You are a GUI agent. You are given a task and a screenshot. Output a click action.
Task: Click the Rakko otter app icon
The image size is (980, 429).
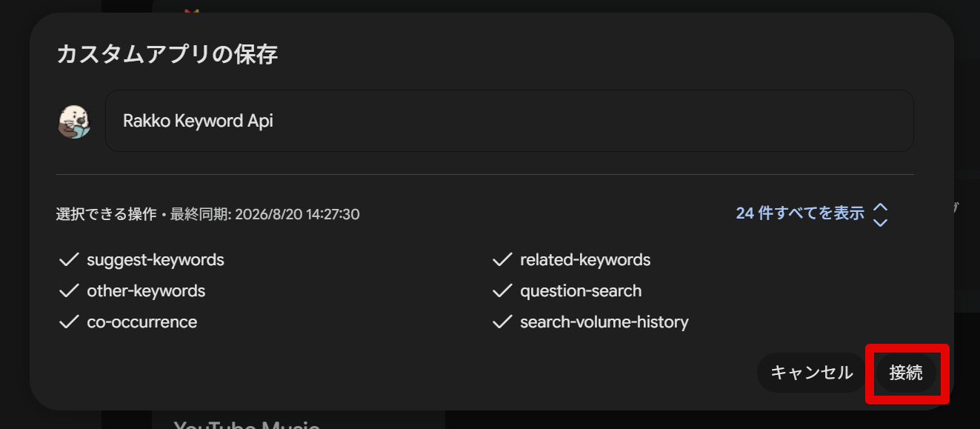tap(74, 122)
